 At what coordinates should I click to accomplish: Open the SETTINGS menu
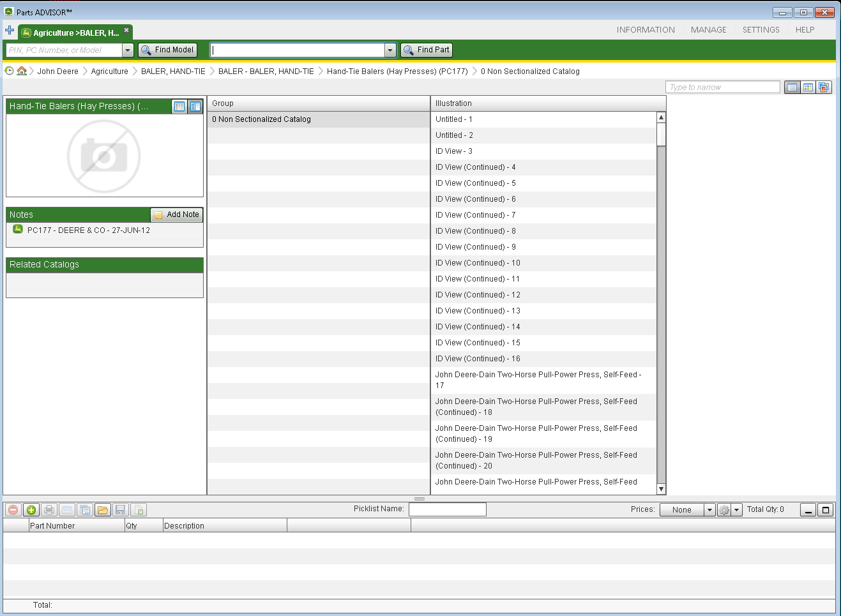pos(761,30)
